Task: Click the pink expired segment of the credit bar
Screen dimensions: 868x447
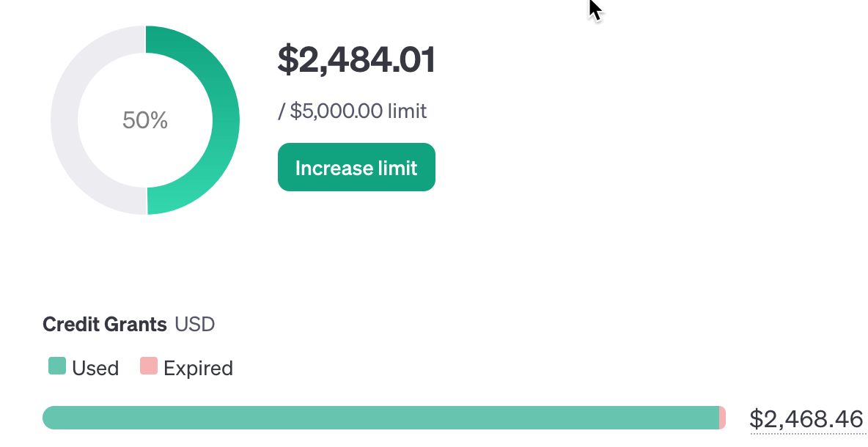Action: (x=723, y=418)
